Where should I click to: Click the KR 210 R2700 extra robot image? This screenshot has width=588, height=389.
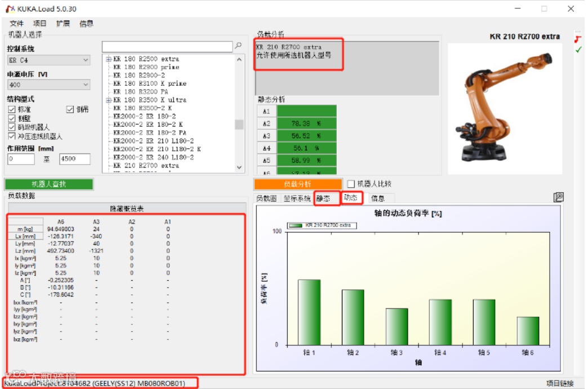(505, 108)
